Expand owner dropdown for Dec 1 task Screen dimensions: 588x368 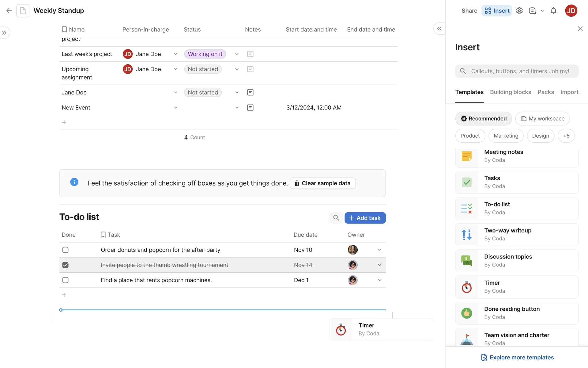point(379,280)
